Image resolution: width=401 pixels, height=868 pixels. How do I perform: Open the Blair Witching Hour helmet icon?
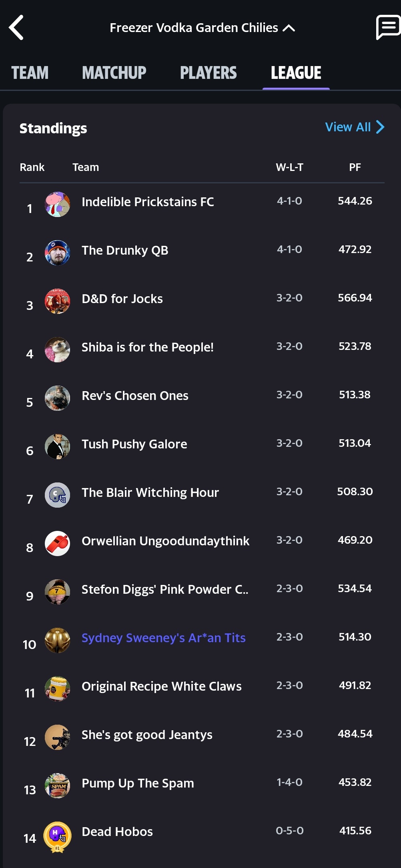[x=57, y=495]
